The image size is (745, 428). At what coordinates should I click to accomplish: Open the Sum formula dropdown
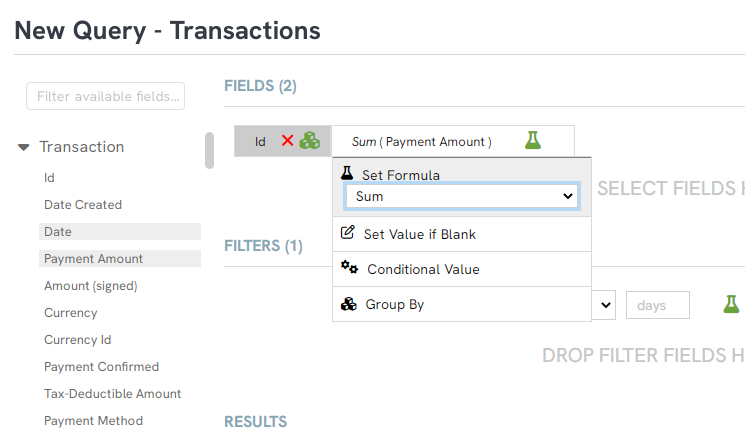tap(462, 196)
